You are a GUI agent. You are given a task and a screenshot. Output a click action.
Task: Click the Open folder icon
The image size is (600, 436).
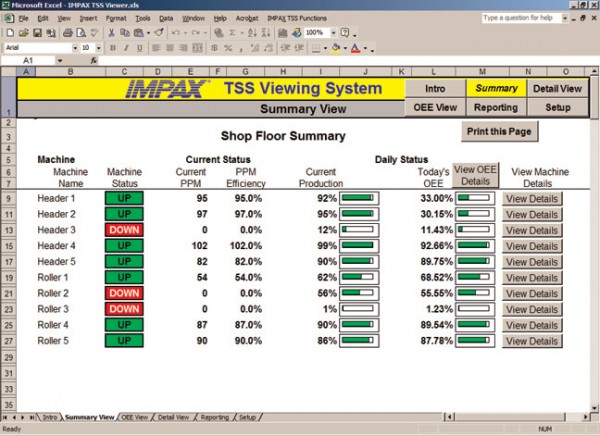24,33
